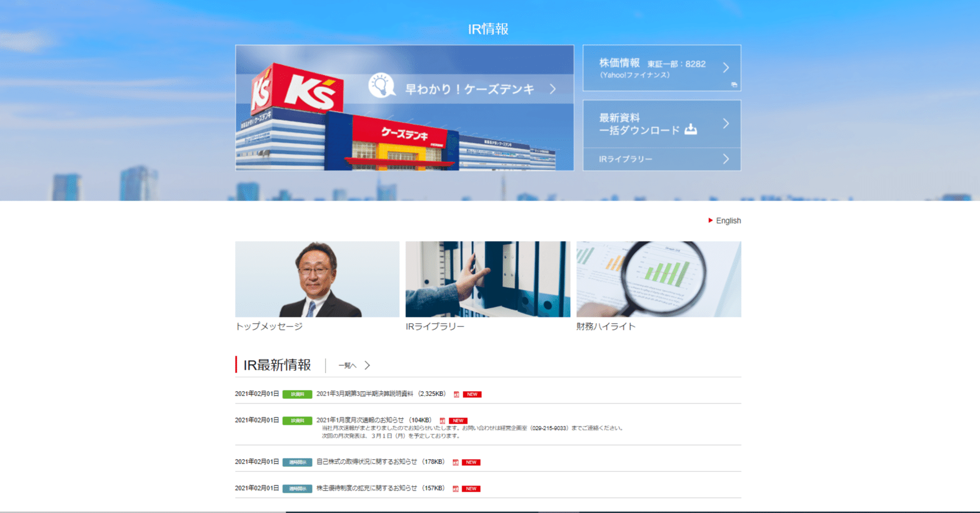Click the NEW badge on the 決算説明資料 row

472,394
